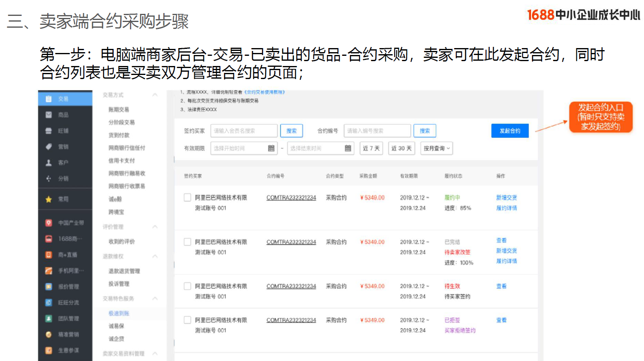Click 搜索 button beside 合约编号 field

(425, 131)
